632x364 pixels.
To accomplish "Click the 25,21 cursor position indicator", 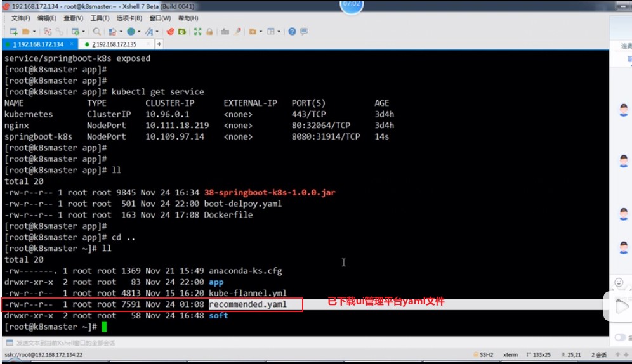I will (x=572, y=354).
